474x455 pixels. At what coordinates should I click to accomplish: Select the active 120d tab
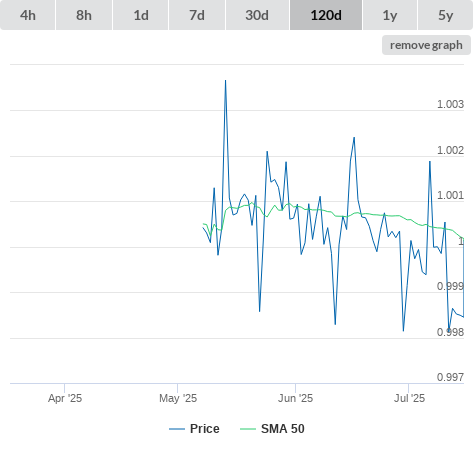click(326, 15)
